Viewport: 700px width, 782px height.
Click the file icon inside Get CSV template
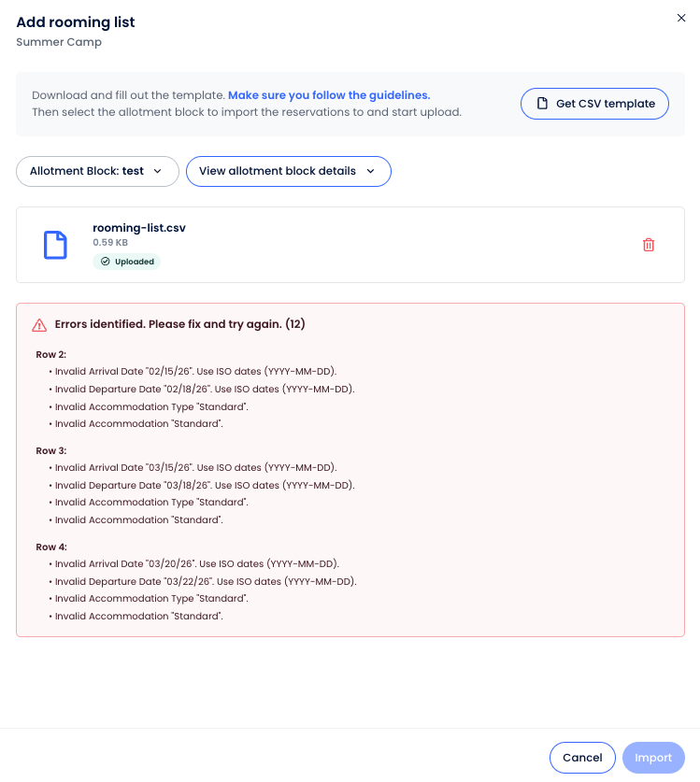(x=542, y=104)
